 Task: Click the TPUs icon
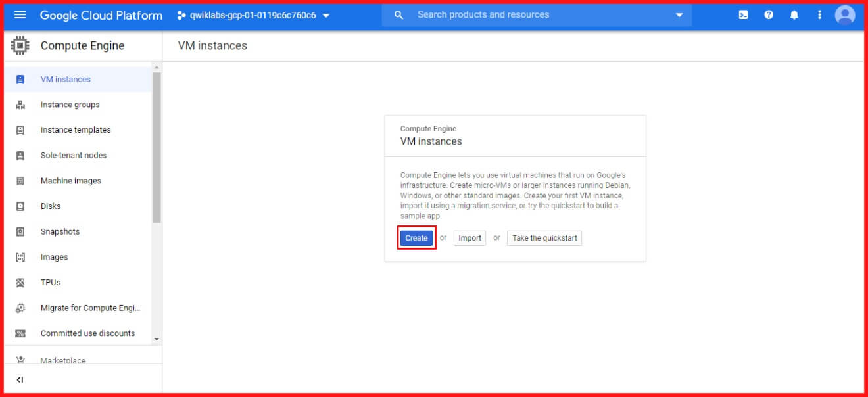pyautogui.click(x=20, y=283)
